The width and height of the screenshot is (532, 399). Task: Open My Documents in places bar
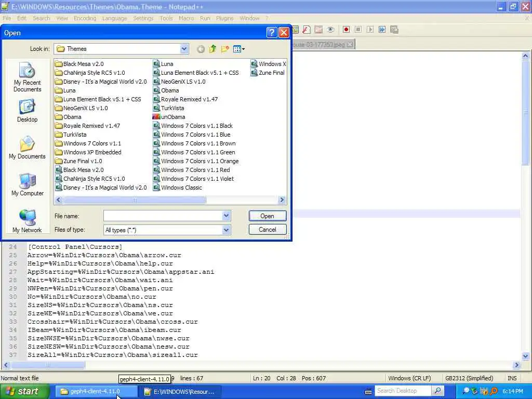27,148
